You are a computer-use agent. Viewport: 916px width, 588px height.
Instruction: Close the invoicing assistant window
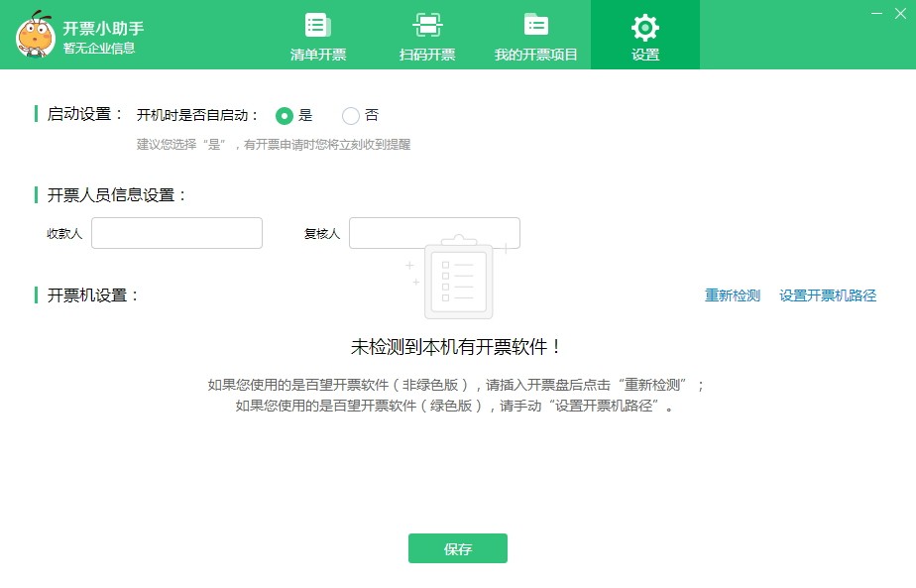point(900,13)
